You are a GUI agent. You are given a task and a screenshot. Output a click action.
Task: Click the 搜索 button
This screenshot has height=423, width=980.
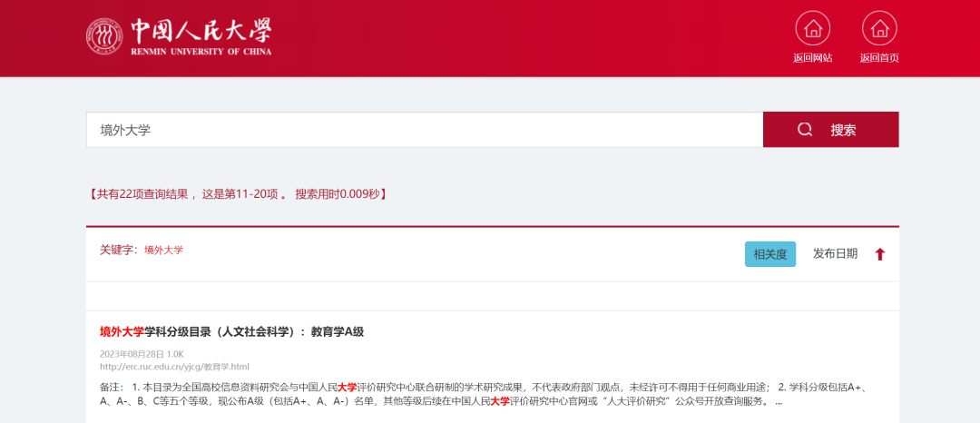pyautogui.click(x=830, y=130)
